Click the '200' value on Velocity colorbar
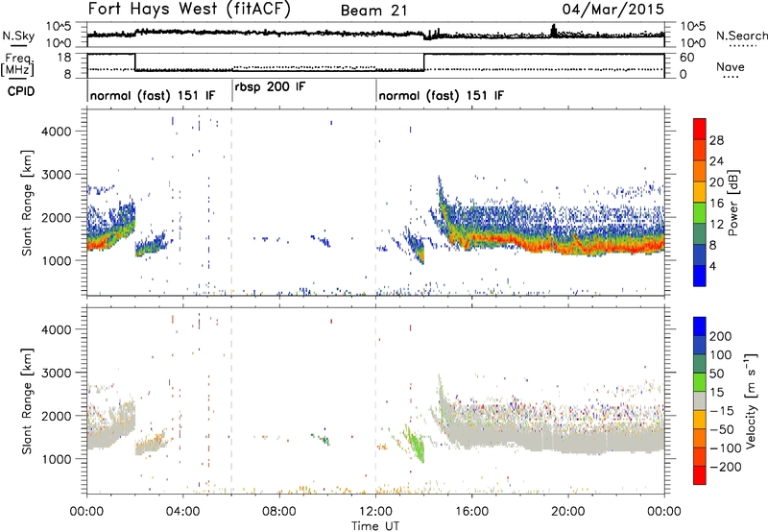 click(x=721, y=336)
